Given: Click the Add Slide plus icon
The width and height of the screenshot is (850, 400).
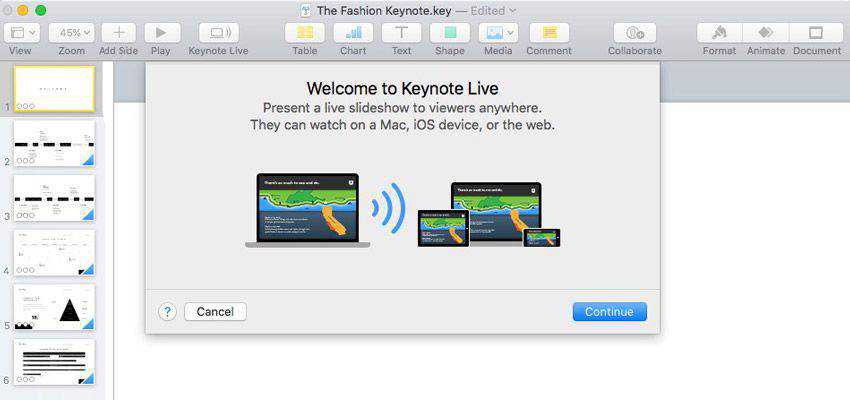Looking at the screenshot, I should pyautogui.click(x=119, y=33).
